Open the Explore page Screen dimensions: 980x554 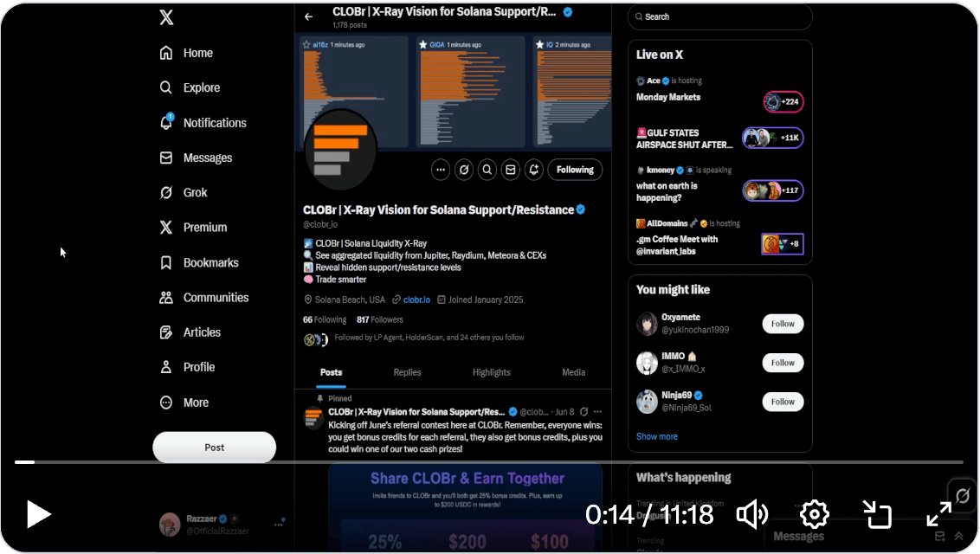tap(190, 87)
